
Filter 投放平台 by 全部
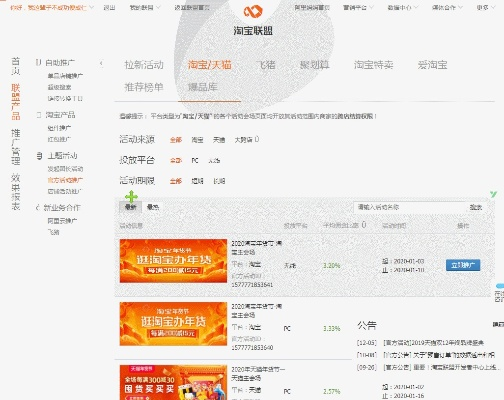coord(176,160)
